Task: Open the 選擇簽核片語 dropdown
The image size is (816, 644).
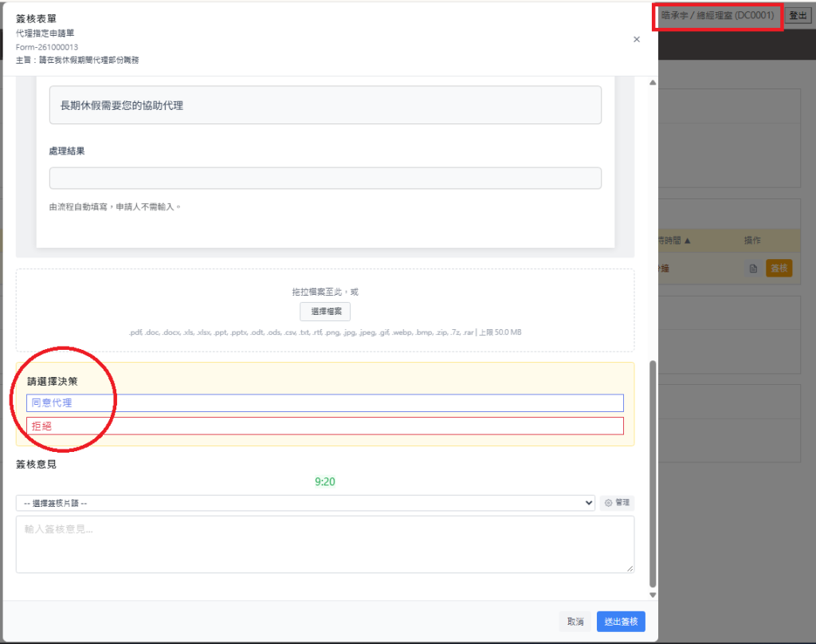Action: 305,503
